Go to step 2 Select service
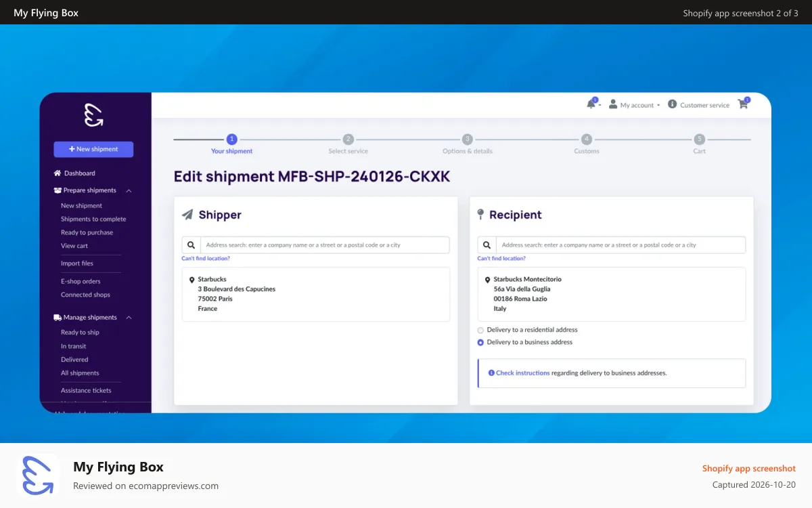Image resolution: width=812 pixels, height=508 pixels. coord(348,144)
